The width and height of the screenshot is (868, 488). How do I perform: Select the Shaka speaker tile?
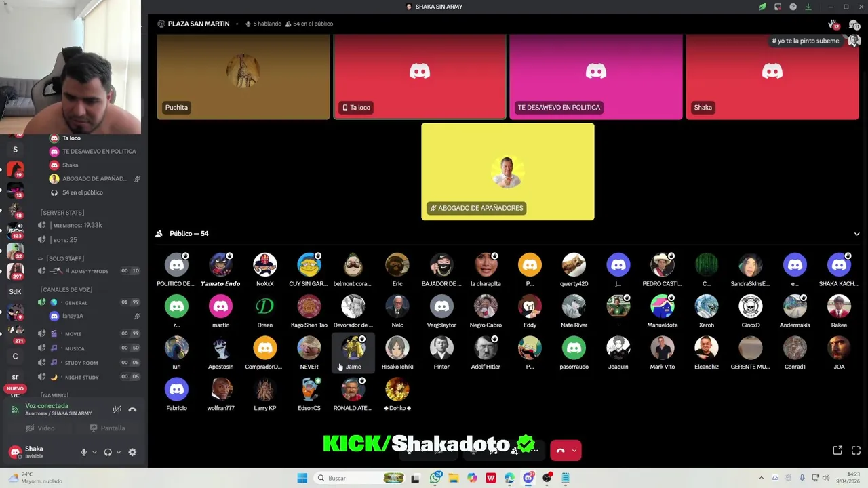tap(772, 77)
